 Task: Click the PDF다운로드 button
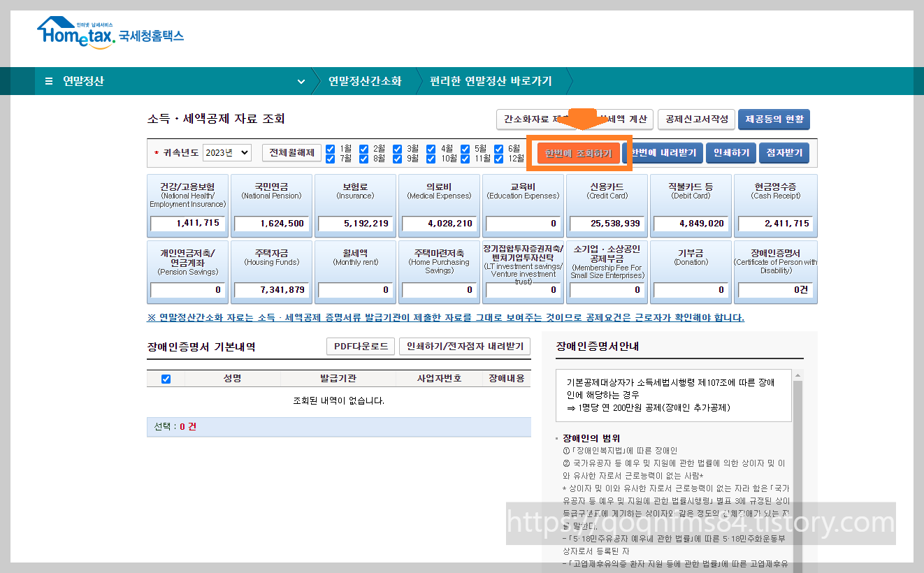pyautogui.click(x=361, y=347)
